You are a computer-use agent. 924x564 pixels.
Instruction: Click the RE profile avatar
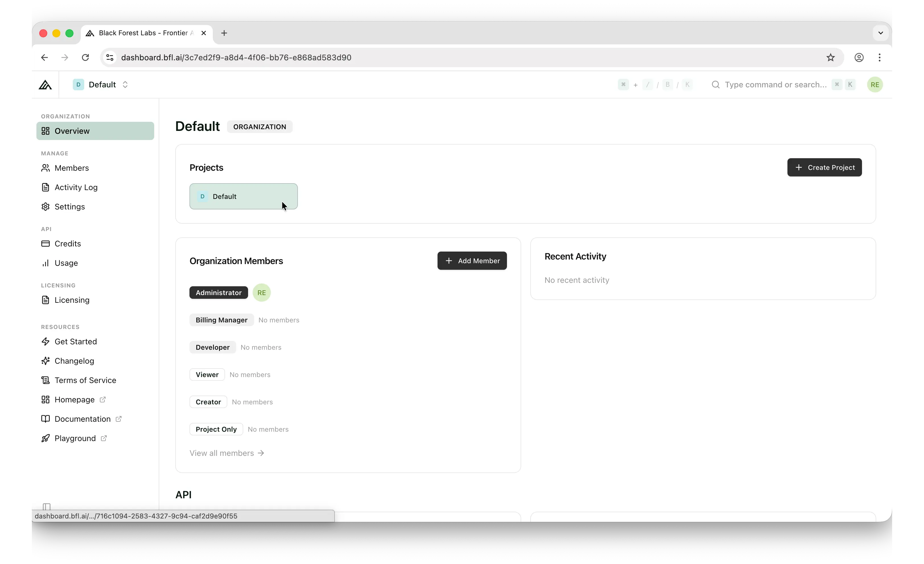[x=874, y=85]
